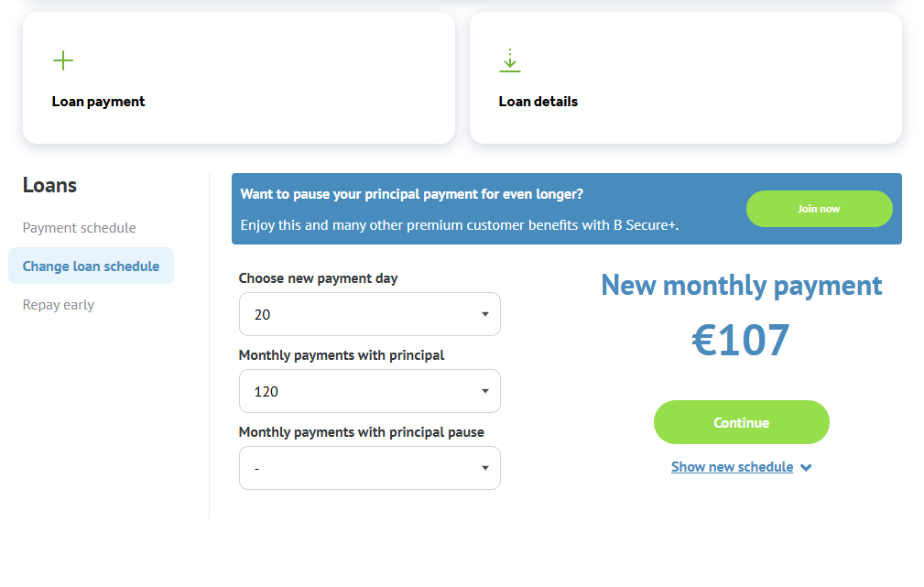Click the Loans sidebar heading
Image resolution: width=924 pixels, height=587 pixels.
point(49,186)
